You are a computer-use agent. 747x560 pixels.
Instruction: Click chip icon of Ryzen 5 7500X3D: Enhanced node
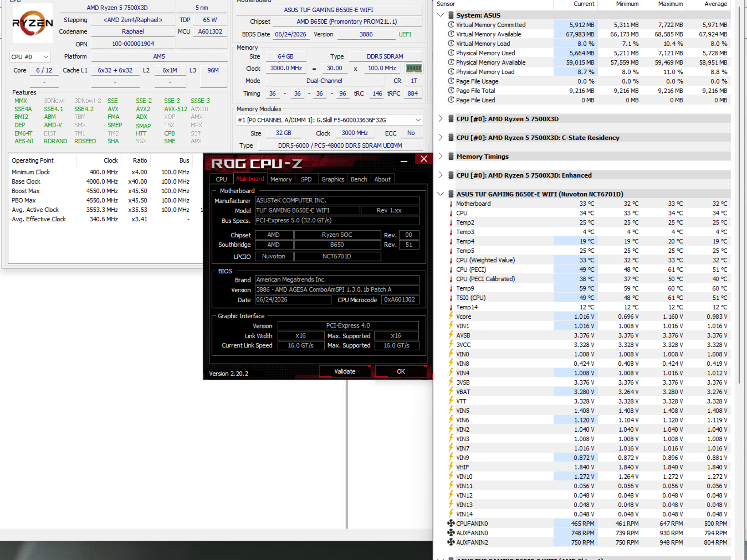451,175
